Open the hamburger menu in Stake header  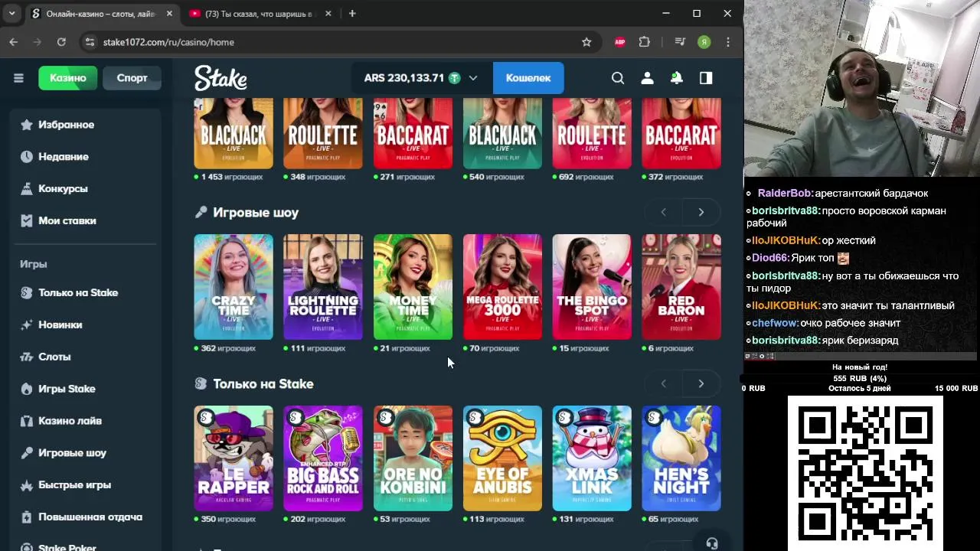[18, 78]
